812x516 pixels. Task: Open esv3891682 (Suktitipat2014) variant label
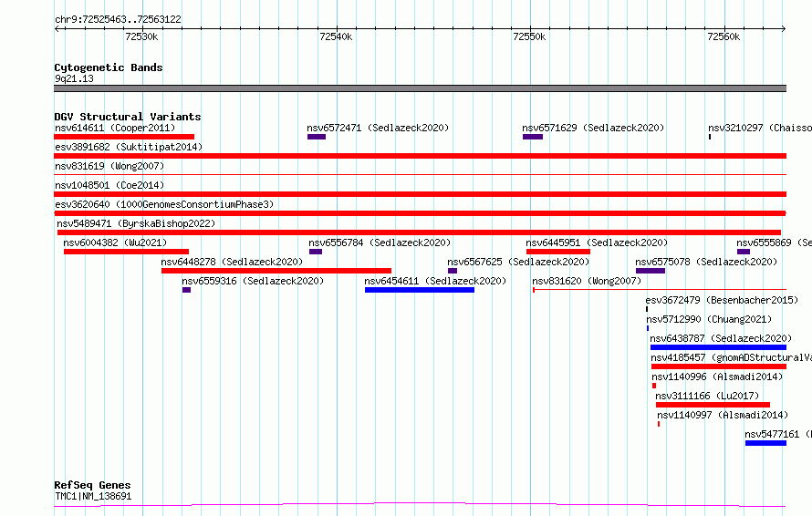point(129,147)
